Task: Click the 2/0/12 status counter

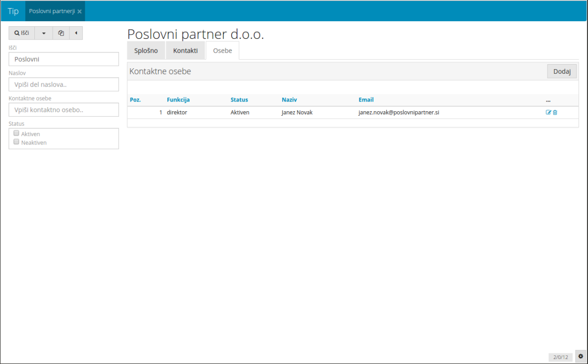Action: point(561,357)
